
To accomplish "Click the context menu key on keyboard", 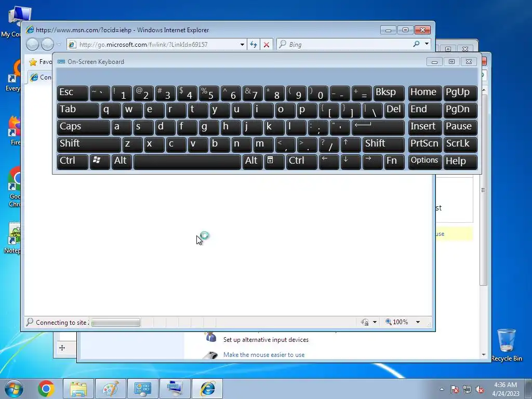I will [x=274, y=162].
